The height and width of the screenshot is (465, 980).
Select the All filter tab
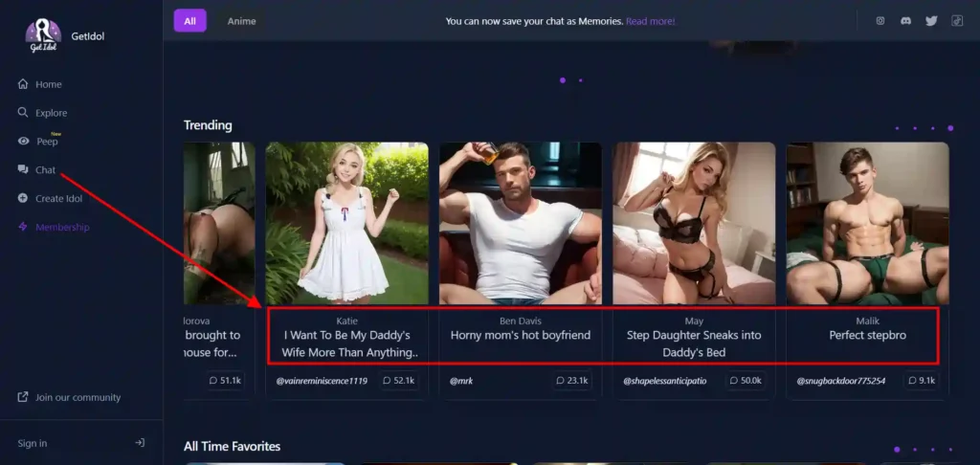click(x=190, y=21)
